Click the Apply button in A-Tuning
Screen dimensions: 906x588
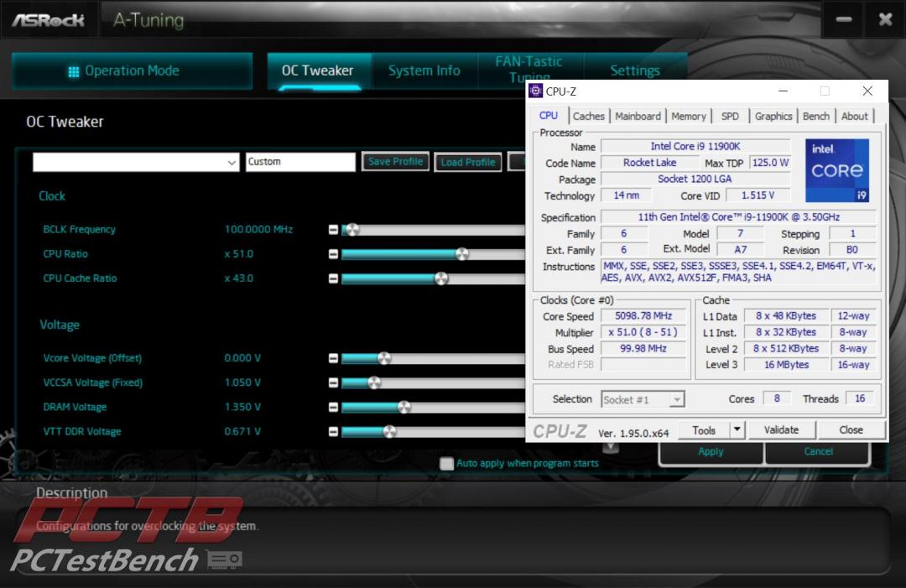[711, 451]
